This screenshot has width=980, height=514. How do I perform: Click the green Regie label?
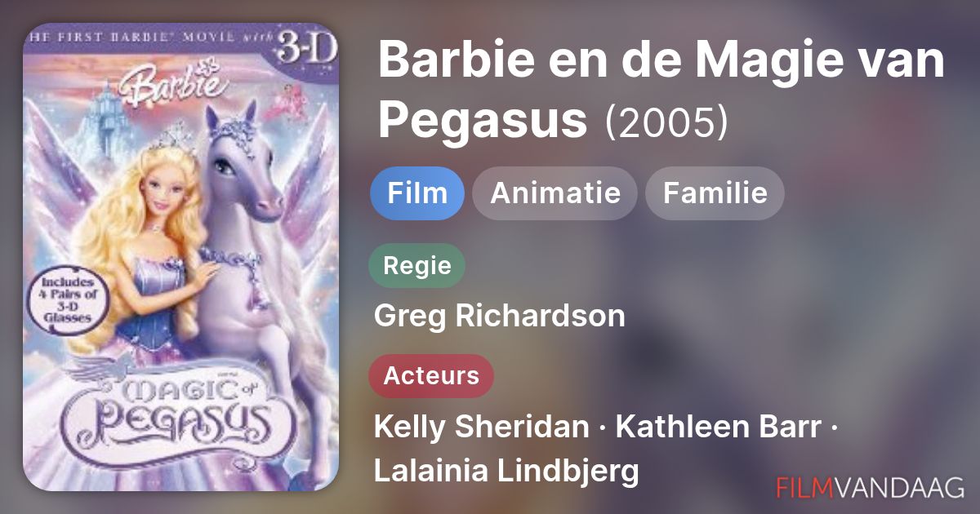coord(416,265)
